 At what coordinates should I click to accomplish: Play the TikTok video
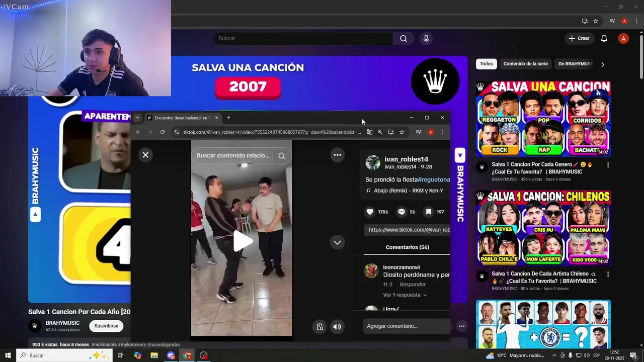click(x=242, y=241)
